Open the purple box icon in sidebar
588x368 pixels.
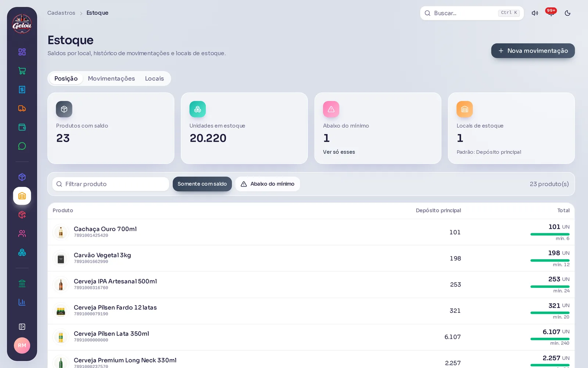(x=22, y=177)
